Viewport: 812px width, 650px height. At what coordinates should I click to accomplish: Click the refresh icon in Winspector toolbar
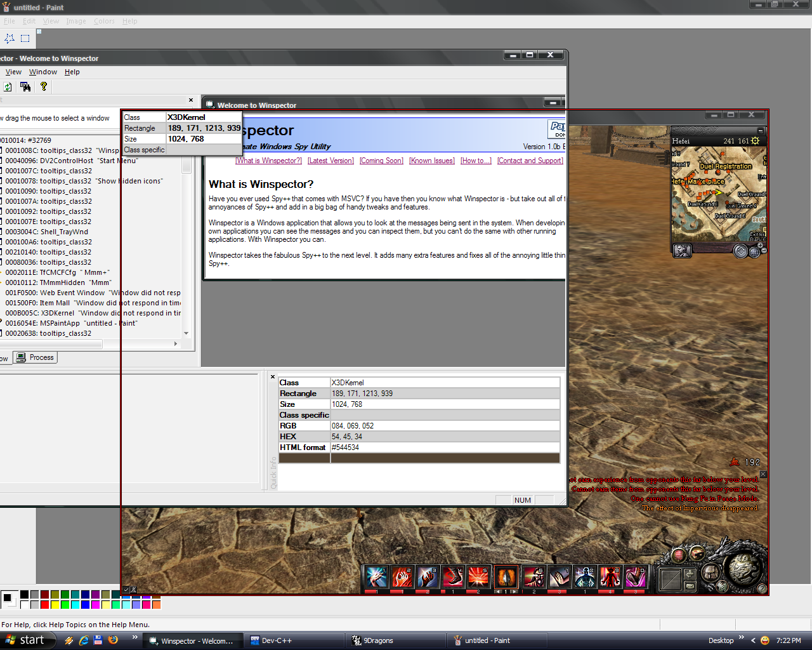click(x=8, y=87)
